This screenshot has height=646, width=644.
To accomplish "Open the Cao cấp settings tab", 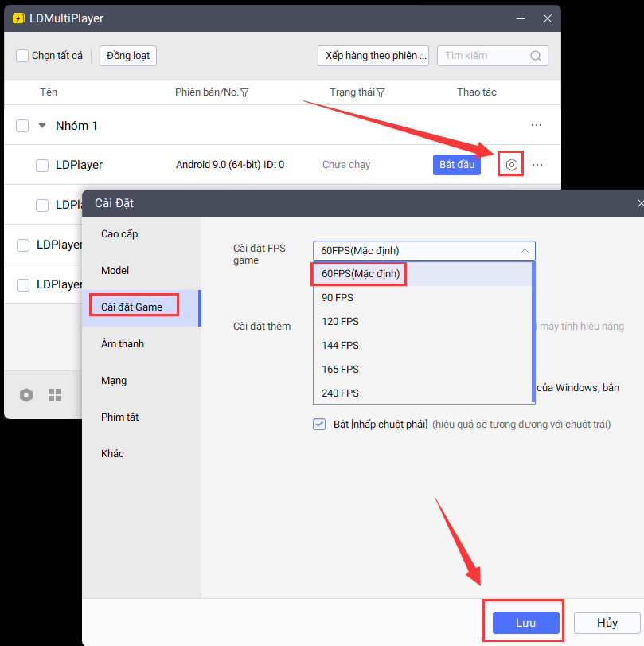I will tap(141, 234).
